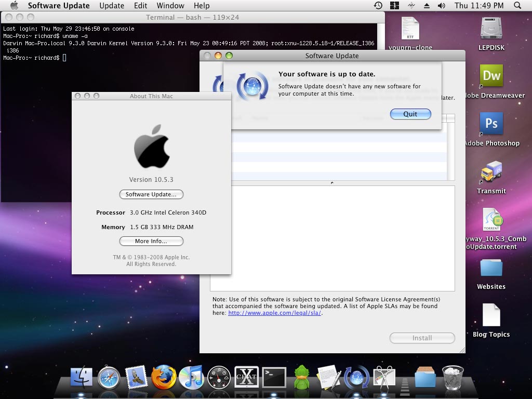Open Spotlight search magnifier
Screen dimensions: 532x399
[x=517, y=5]
